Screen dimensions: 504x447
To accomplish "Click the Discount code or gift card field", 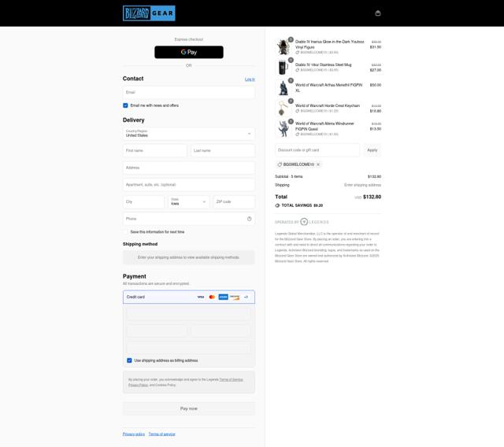I will 317,150.
